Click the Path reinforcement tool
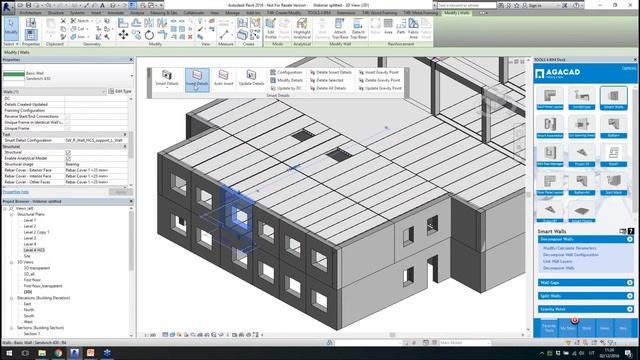The height and width of the screenshot is (360, 640). point(401,26)
